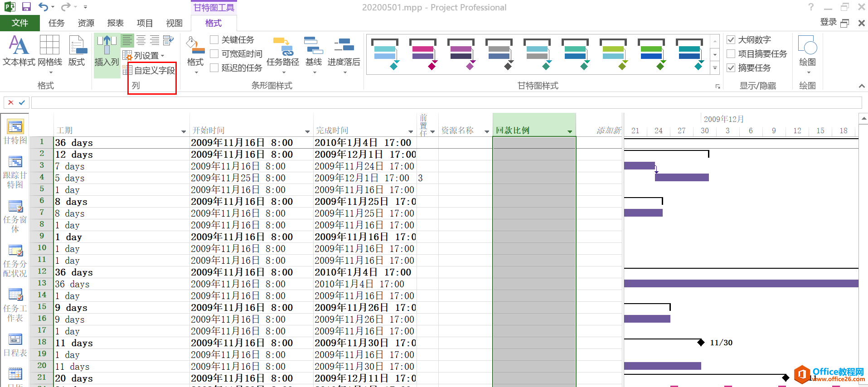This screenshot has width=868, height=387.
Task: Open predecessors column filter arrow
Action: click(x=432, y=131)
